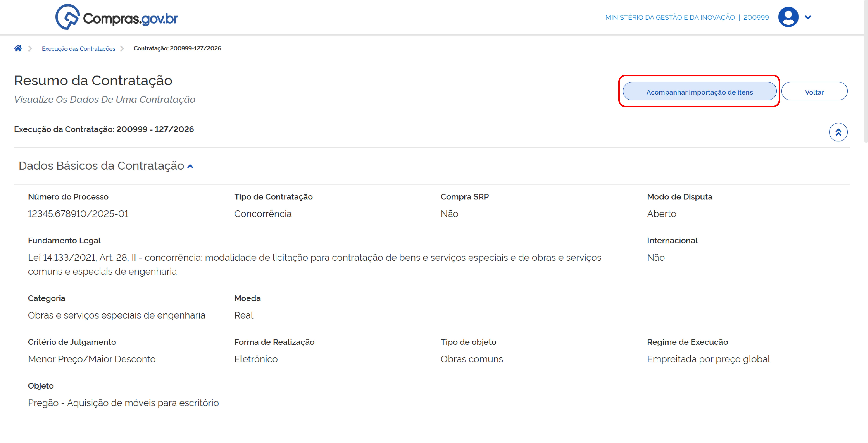Expand the user account dropdown chevron
Screen dimensions: 868x443
point(808,17)
